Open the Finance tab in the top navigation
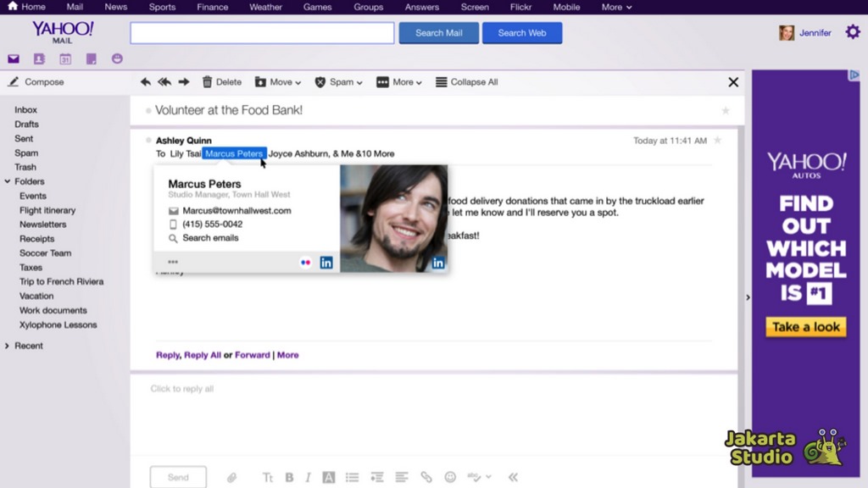 coord(213,7)
